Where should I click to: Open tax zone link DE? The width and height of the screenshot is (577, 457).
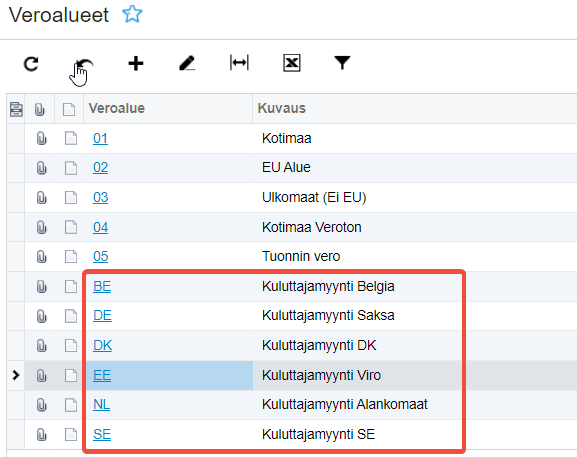pos(102,316)
